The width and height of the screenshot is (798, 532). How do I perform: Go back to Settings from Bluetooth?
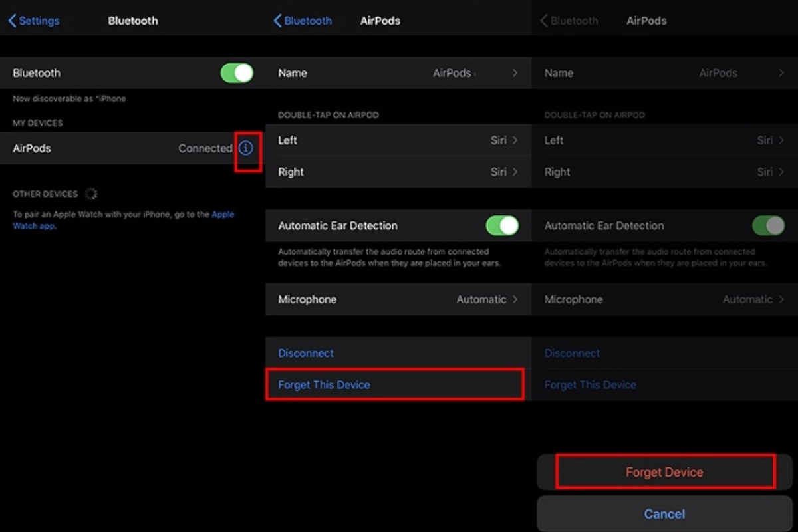[x=33, y=21]
